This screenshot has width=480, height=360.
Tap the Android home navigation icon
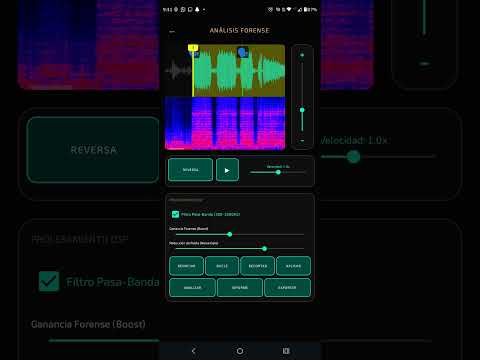tap(240, 351)
